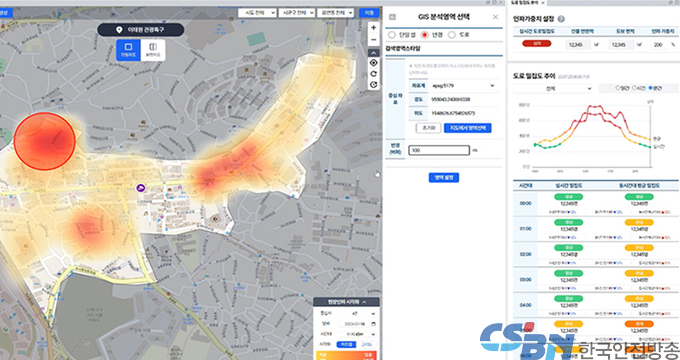The height and width of the screenshot is (360, 680).
Task: Open the 읍면동 전체 dropdown
Action: click(x=335, y=13)
